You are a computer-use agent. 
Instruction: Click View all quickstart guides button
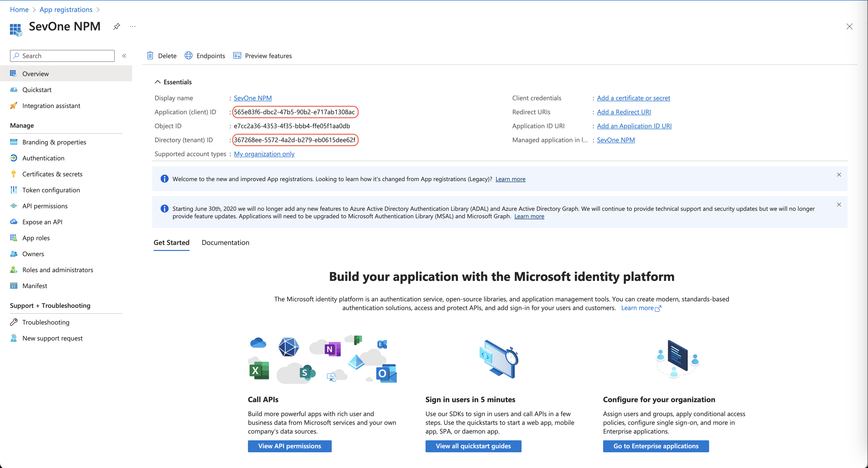[x=473, y=446]
